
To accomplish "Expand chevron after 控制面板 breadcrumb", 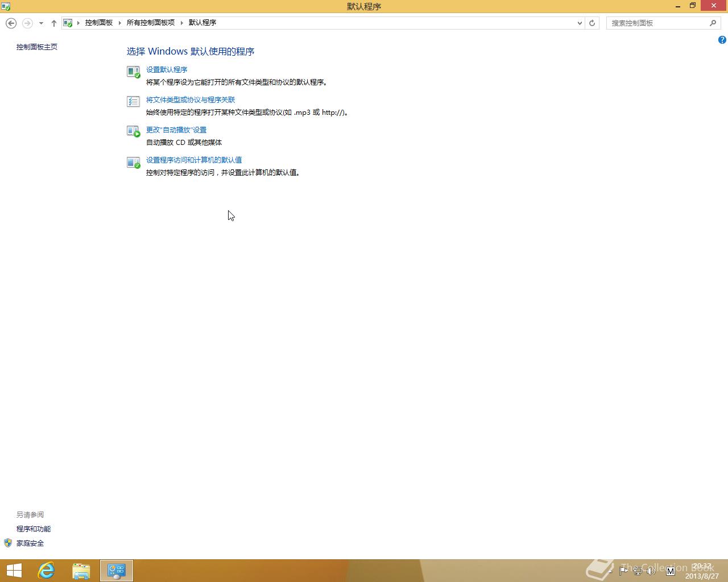I will 120,23.
